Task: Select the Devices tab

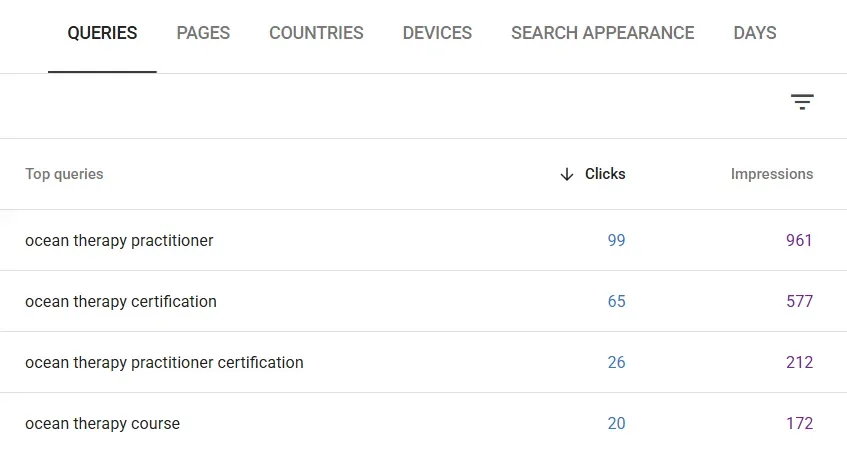Action: click(x=437, y=33)
